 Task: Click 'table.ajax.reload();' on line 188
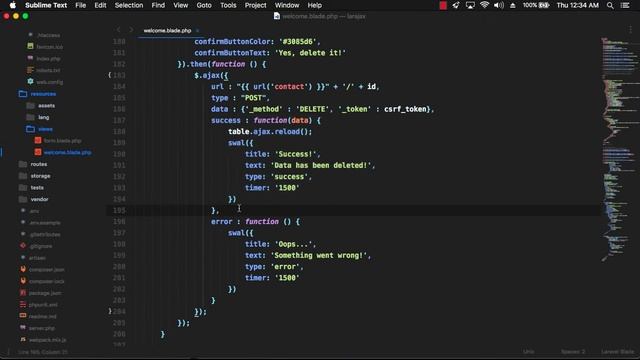click(270, 131)
